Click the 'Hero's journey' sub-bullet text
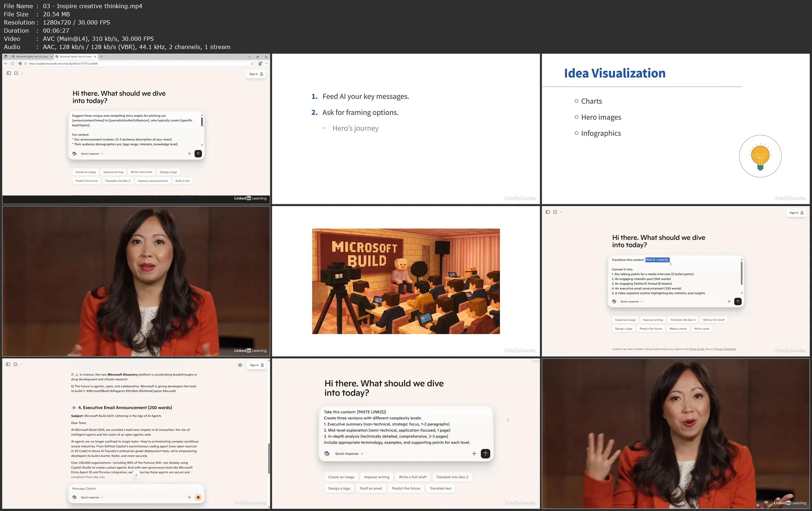The height and width of the screenshot is (511, 812). point(355,128)
